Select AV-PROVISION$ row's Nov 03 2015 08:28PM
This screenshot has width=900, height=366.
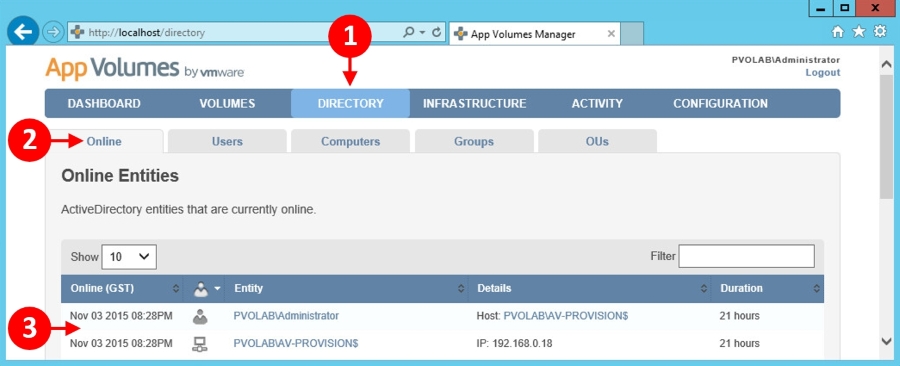[x=121, y=343]
